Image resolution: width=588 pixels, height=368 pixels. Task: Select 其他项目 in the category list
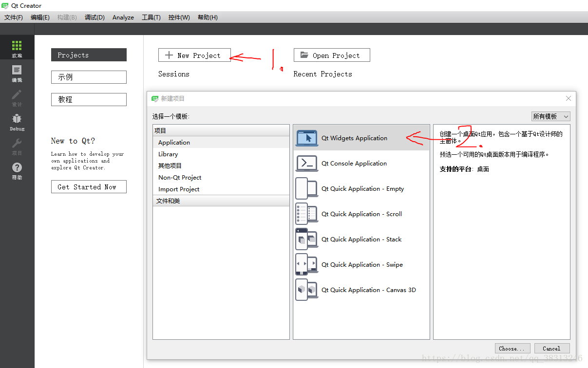tap(221, 166)
